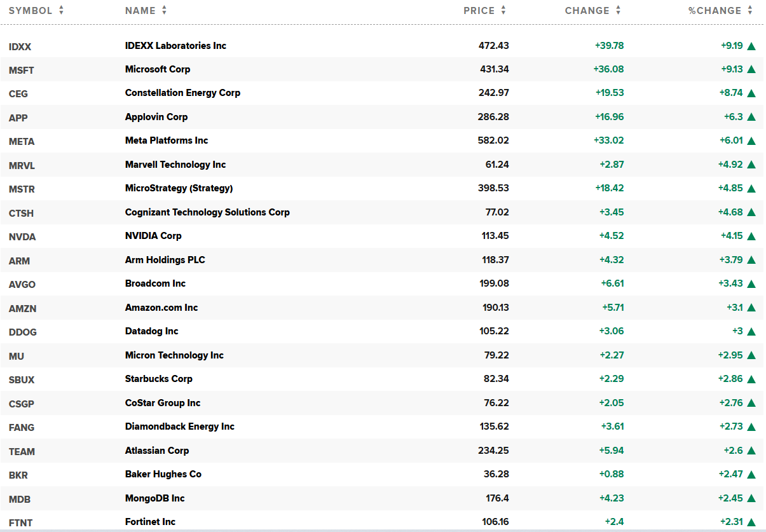
Task: Open the MDB ticker symbol
Action: (18, 499)
